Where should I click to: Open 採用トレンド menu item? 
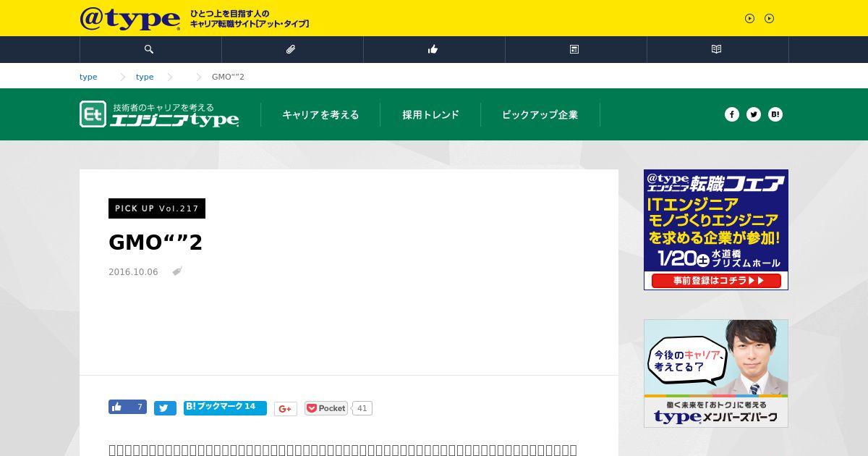coord(430,114)
